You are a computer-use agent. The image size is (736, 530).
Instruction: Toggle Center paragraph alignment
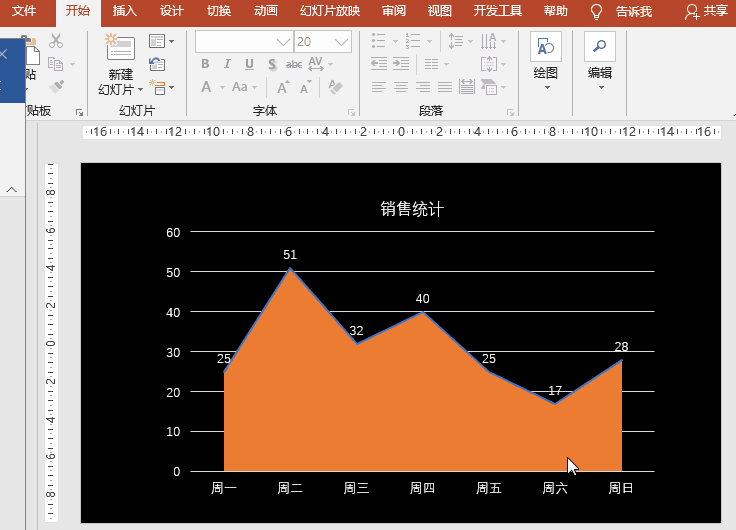tap(401, 87)
